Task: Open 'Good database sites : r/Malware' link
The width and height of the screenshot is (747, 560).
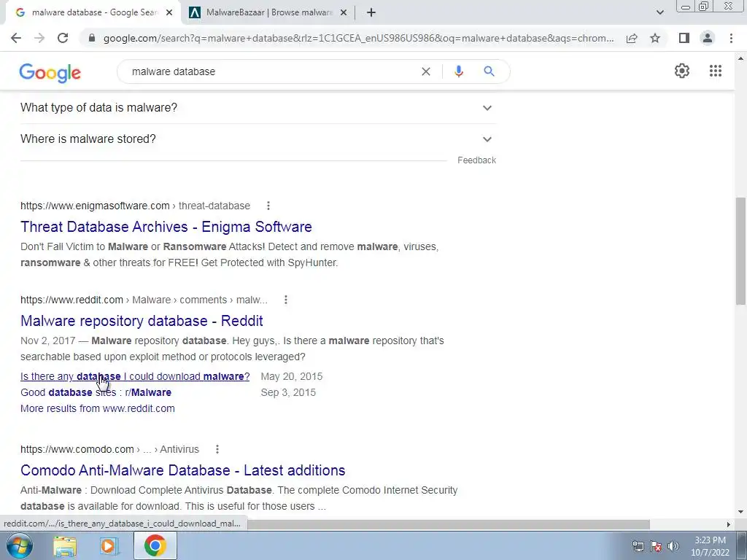Action: pos(96,393)
